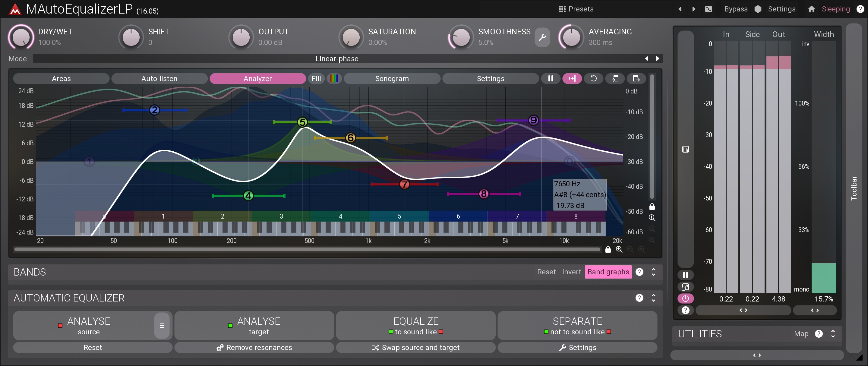Click the Sleeping status text
Viewport: 868px width, 366px height.
point(836,9)
